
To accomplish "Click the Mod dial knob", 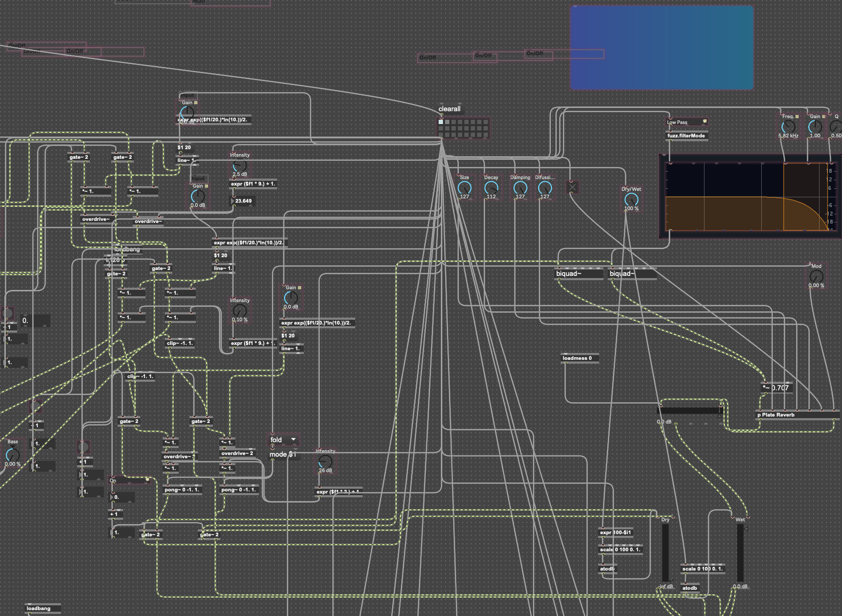I will tap(816, 276).
